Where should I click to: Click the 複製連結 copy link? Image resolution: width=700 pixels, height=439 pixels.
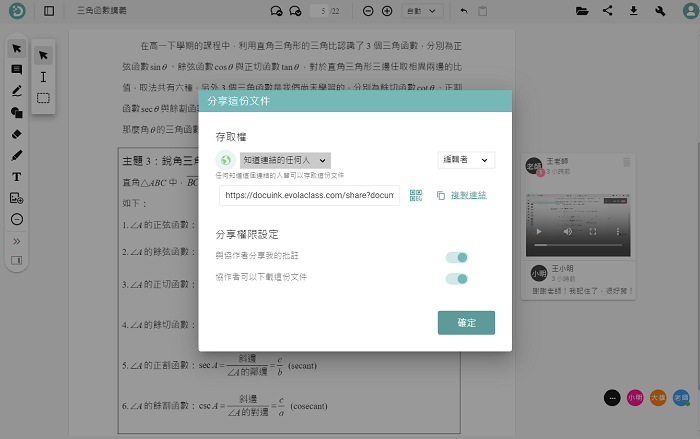(x=468, y=196)
